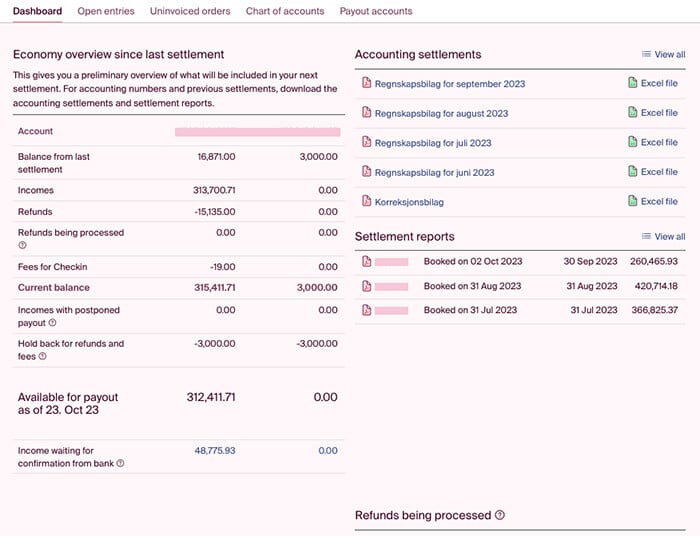The height and width of the screenshot is (536, 700).
Task: Open PDF icon for september 2023 settlement
Action: tap(367, 83)
